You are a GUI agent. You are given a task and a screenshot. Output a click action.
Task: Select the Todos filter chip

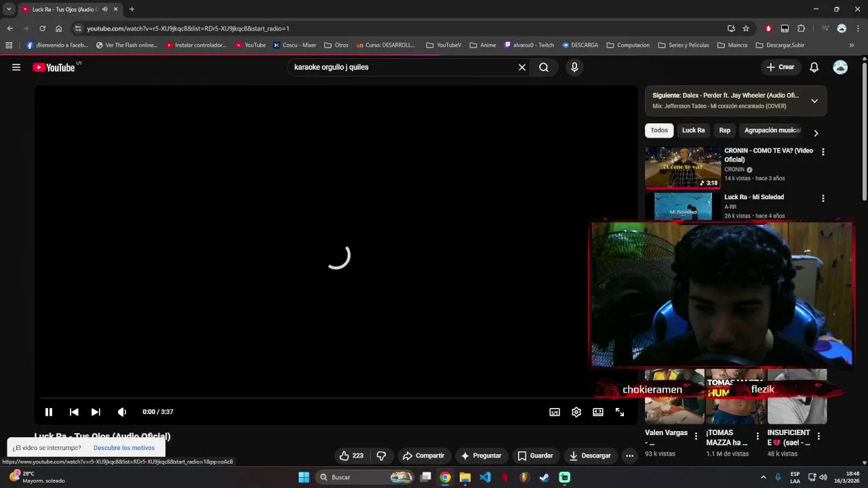click(x=659, y=130)
